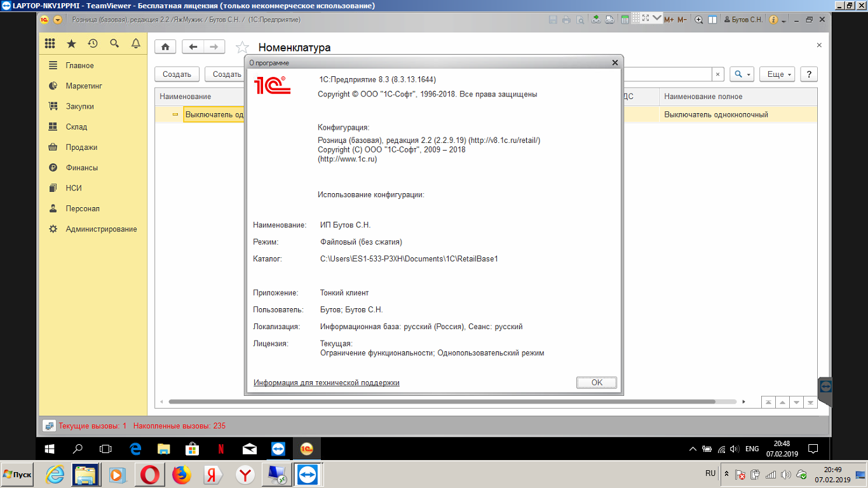Click Текущие вызовы status bar item

coord(92,426)
